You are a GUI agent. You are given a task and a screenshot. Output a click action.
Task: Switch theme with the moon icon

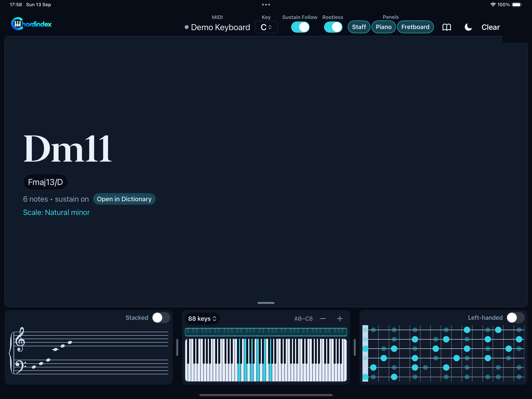pyautogui.click(x=468, y=27)
